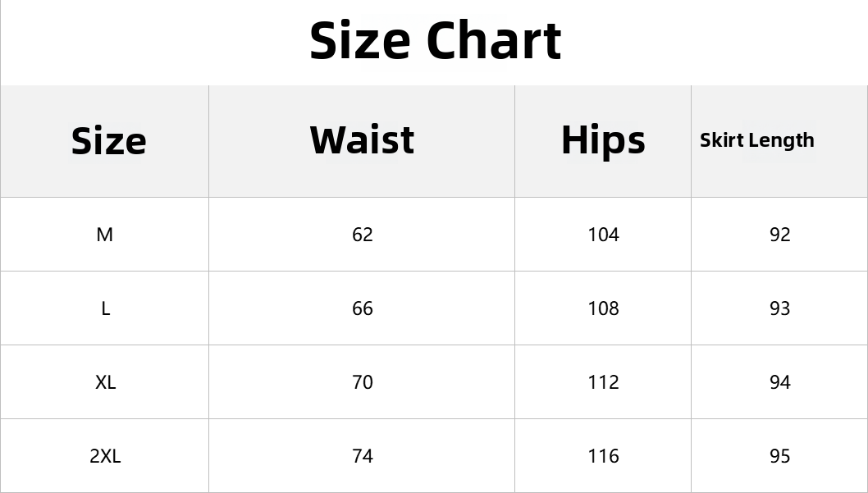Select skirt length value 92
This screenshot has width=868, height=493.
coord(780,235)
